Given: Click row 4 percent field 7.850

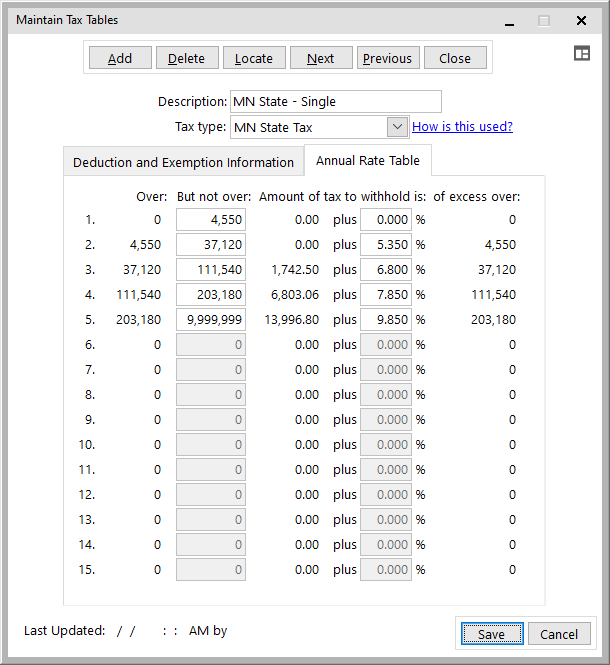Looking at the screenshot, I should coord(386,295).
